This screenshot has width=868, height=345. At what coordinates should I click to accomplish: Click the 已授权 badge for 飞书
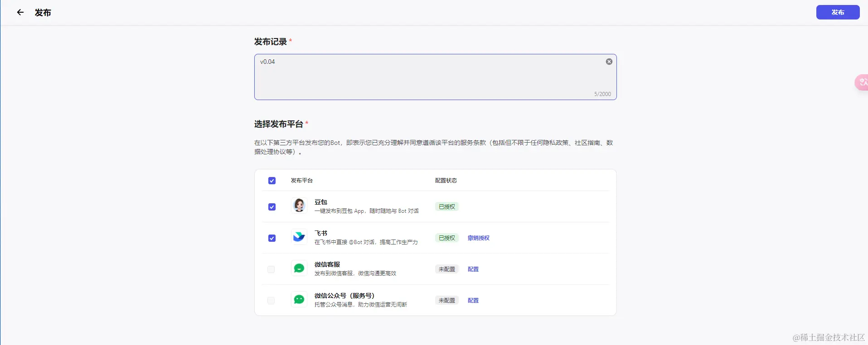point(447,238)
